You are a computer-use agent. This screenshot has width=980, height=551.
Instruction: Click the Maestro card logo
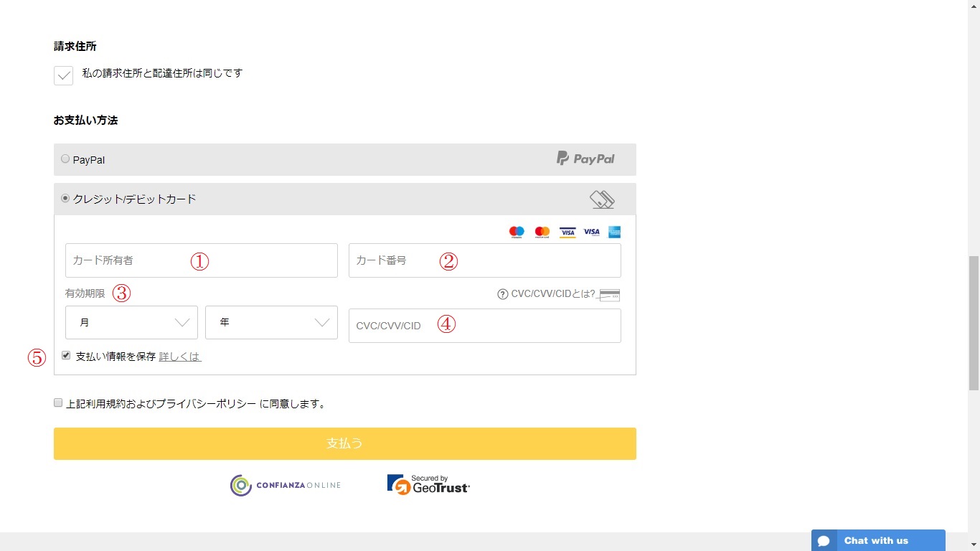point(517,232)
